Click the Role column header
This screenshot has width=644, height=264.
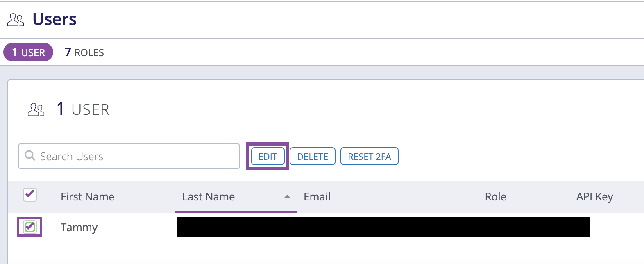point(495,197)
